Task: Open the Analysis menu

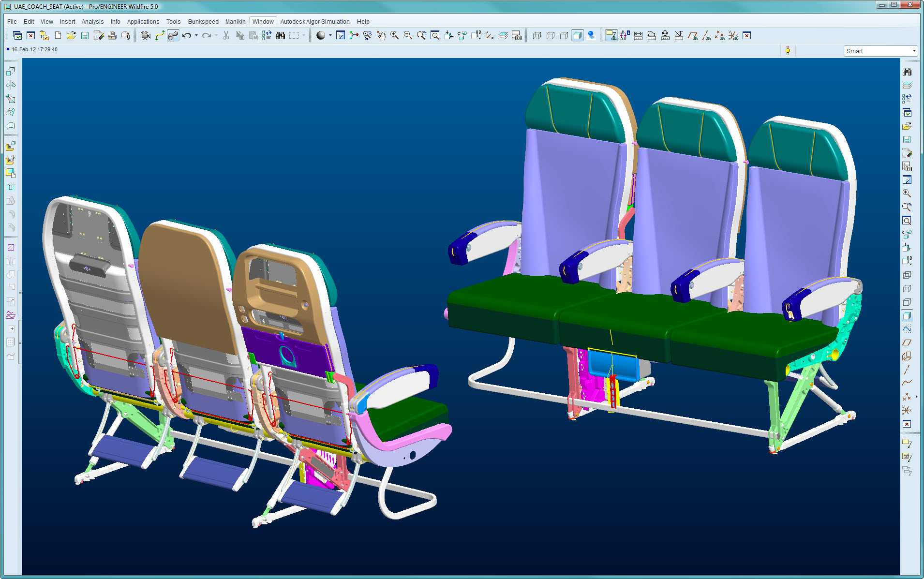Action: [92, 22]
